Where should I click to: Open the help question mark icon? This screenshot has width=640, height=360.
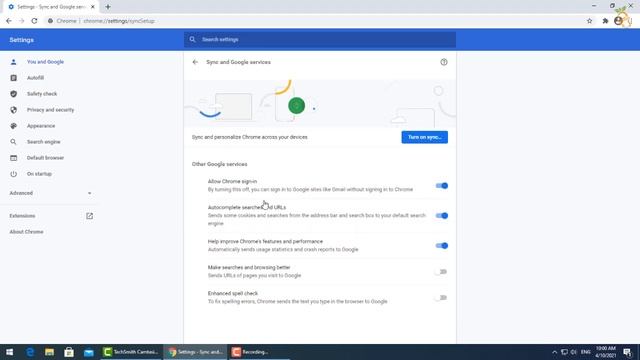(x=444, y=62)
